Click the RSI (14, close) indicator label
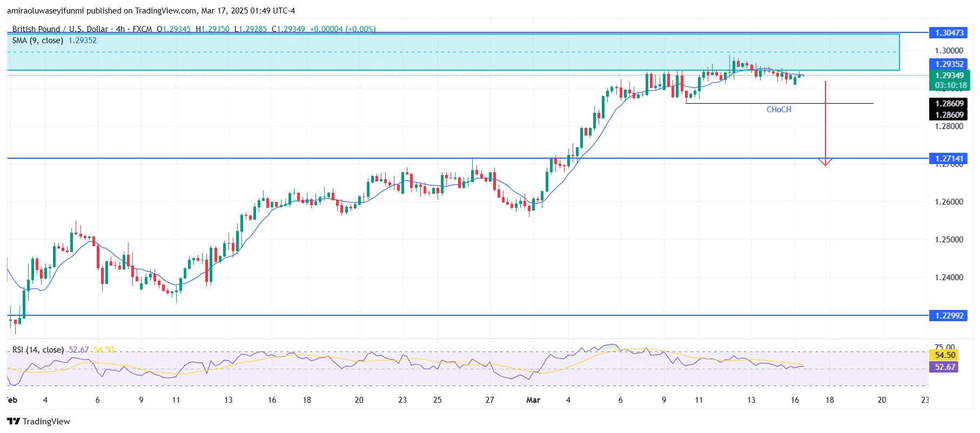980x433 pixels. pos(38,350)
